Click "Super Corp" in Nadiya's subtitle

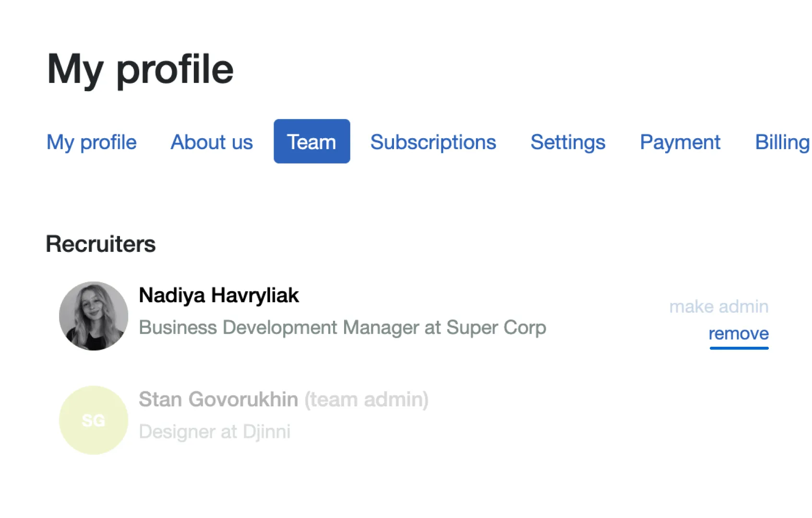[x=496, y=328]
